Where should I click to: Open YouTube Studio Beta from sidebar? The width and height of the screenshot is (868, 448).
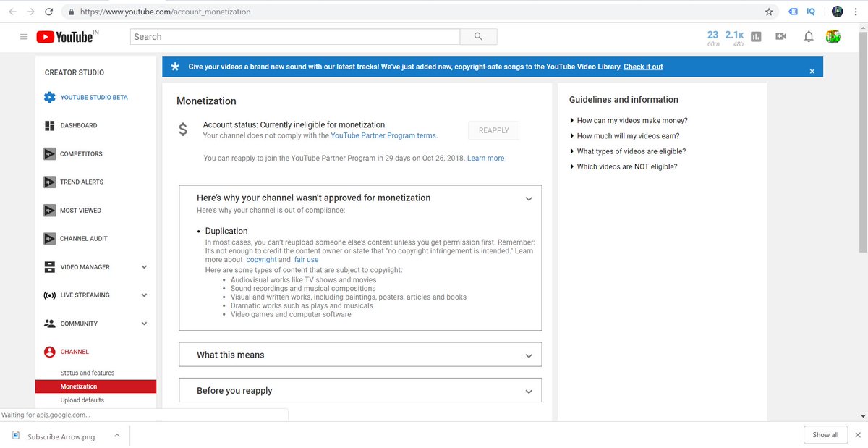click(94, 97)
